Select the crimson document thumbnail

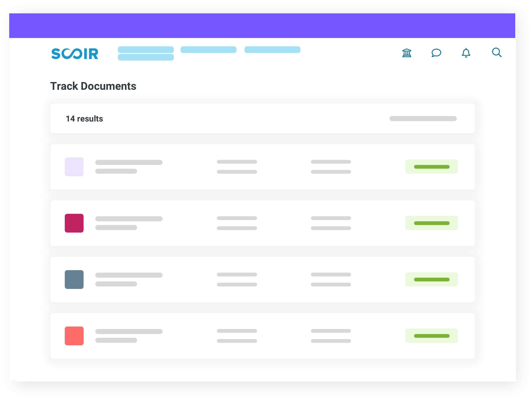[74, 223]
